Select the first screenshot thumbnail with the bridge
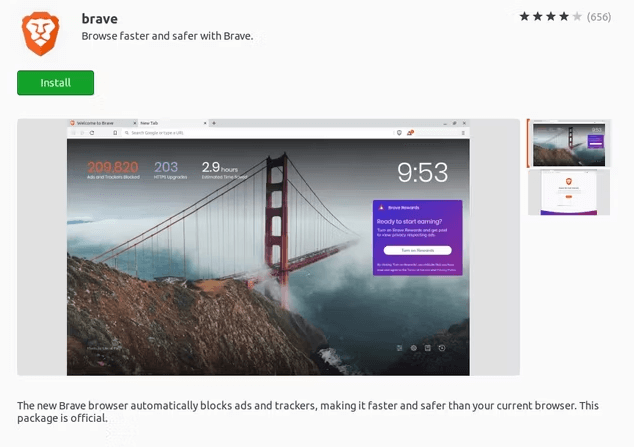Viewport: 634px width, 447px height. (569, 143)
